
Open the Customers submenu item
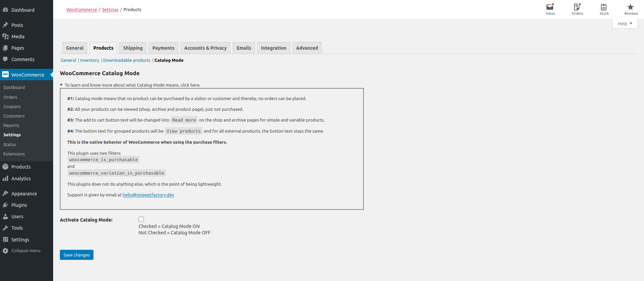[14, 116]
